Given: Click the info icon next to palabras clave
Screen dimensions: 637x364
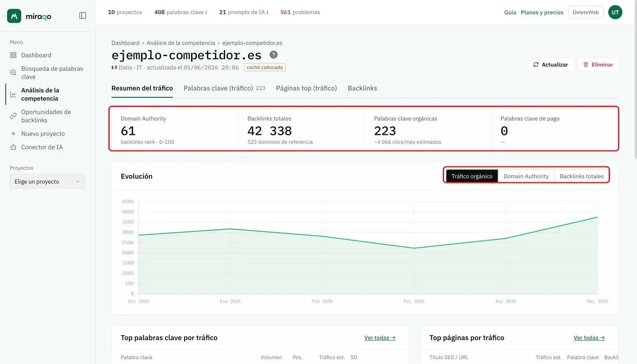Looking at the screenshot, I should click(x=206, y=12).
